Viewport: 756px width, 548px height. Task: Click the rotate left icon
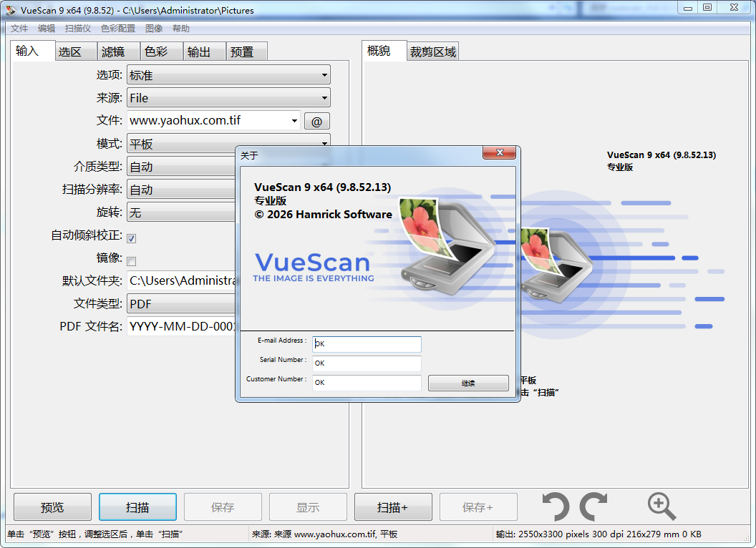click(x=557, y=507)
